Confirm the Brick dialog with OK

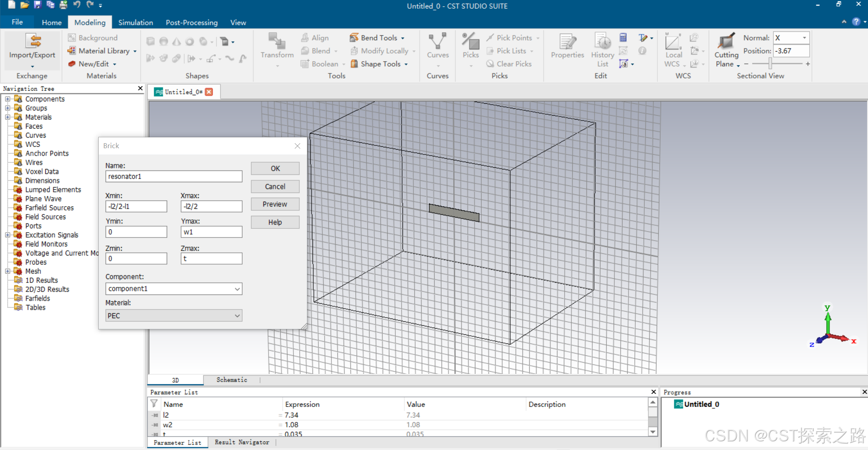click(275, 168)
